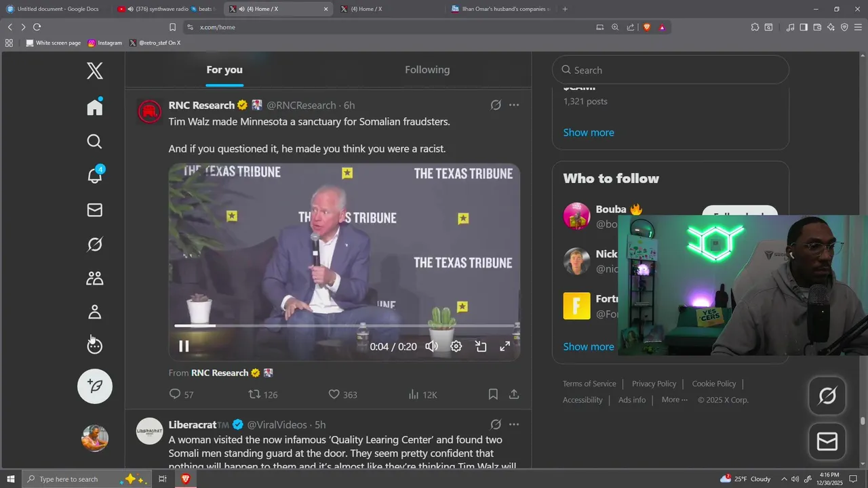Click the x.com/home address bar

(387, 27)
